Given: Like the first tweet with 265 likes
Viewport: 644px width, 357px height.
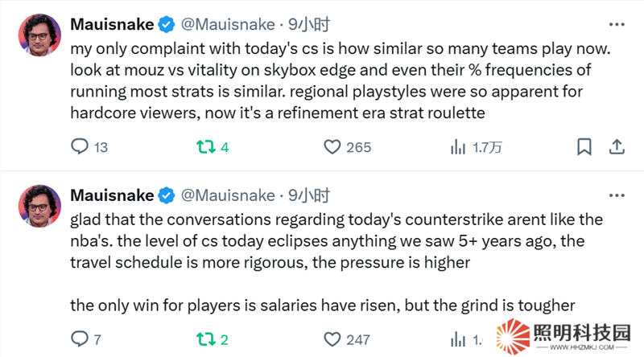Looking at the screenshot, I should click(x=332, y=147).
